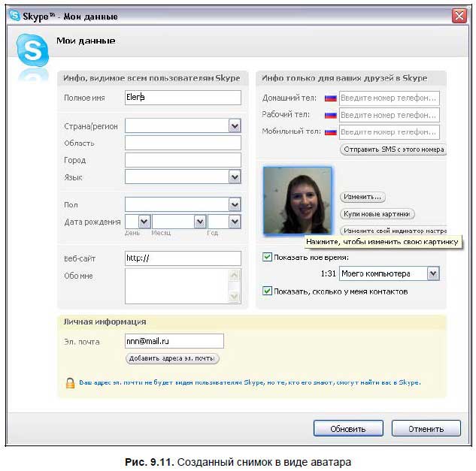The image size is (476, 471).
Task: Click 'Добавить адреса эл. почты' button
Action: coord(173,358)
